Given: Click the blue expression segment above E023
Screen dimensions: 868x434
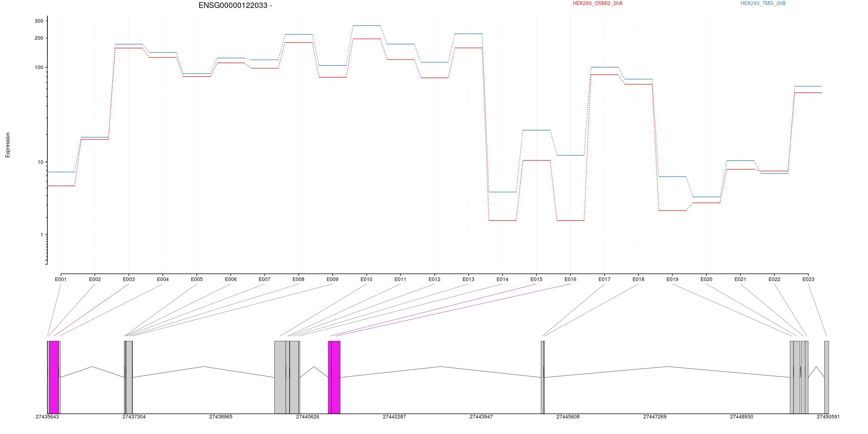Looking at the screenshot, I should [808, 86].
